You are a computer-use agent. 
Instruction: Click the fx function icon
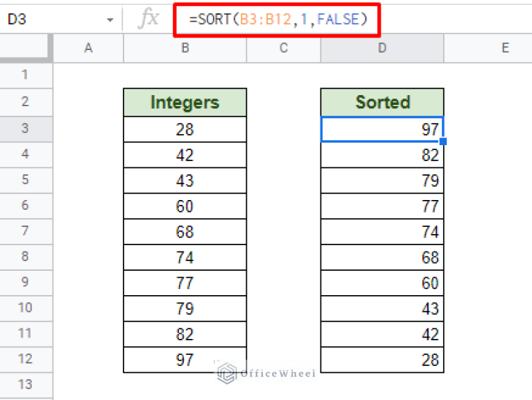coord(148,19)
